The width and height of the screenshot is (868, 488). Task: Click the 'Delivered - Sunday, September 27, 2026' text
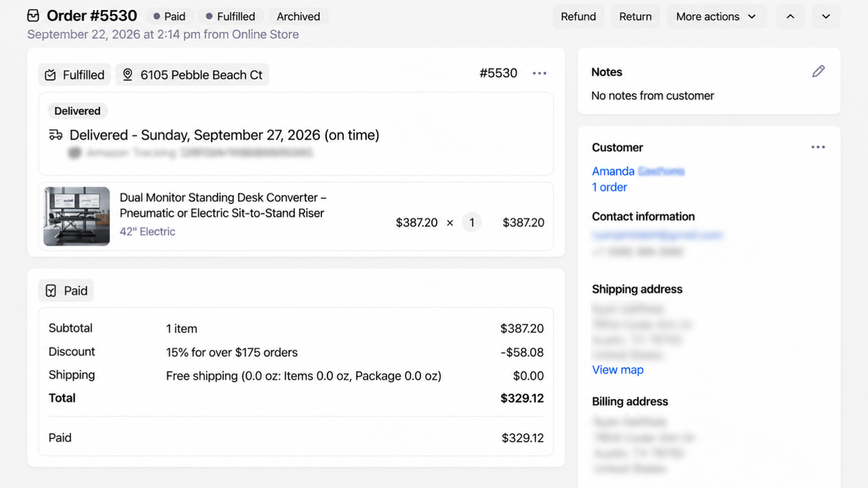tap(224, 135)
